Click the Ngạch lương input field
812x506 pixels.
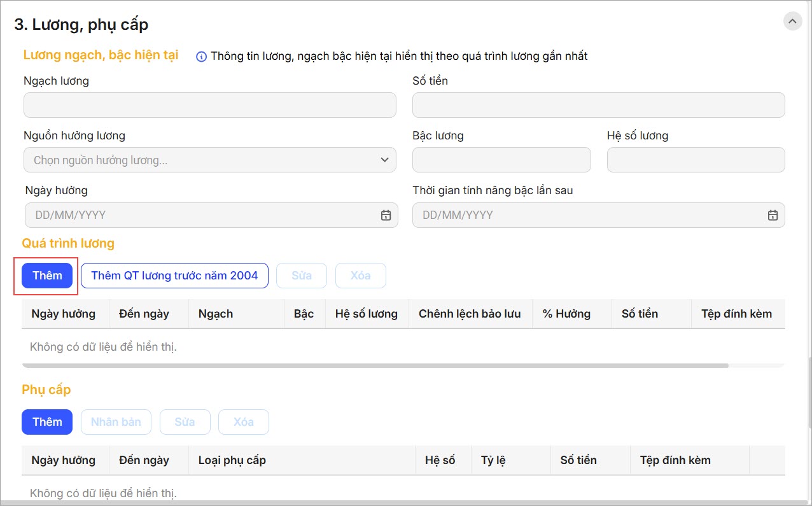[x=209, y=105]
